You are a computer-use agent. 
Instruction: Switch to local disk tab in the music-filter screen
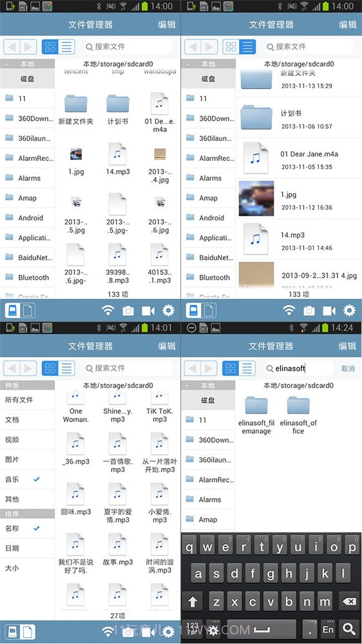pyautogui.click(x=13, y=632)
